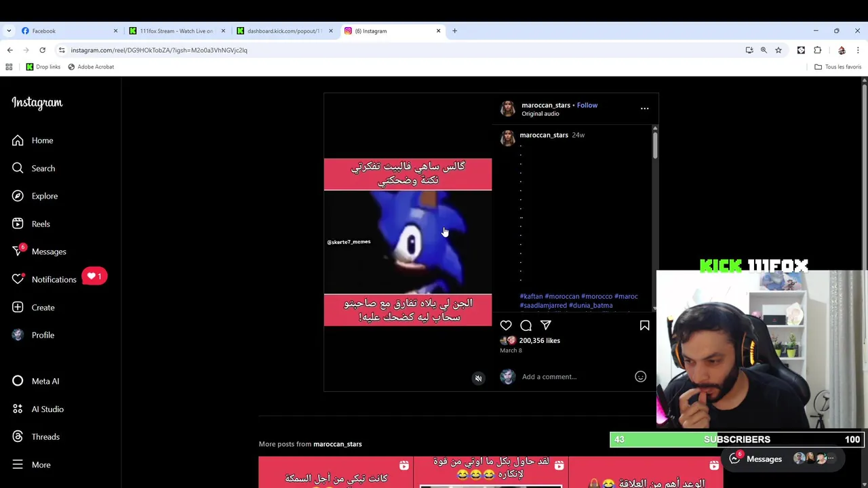868x488 pixels.
Task: Follow maroccan_stars
Action: pos(587,105)
